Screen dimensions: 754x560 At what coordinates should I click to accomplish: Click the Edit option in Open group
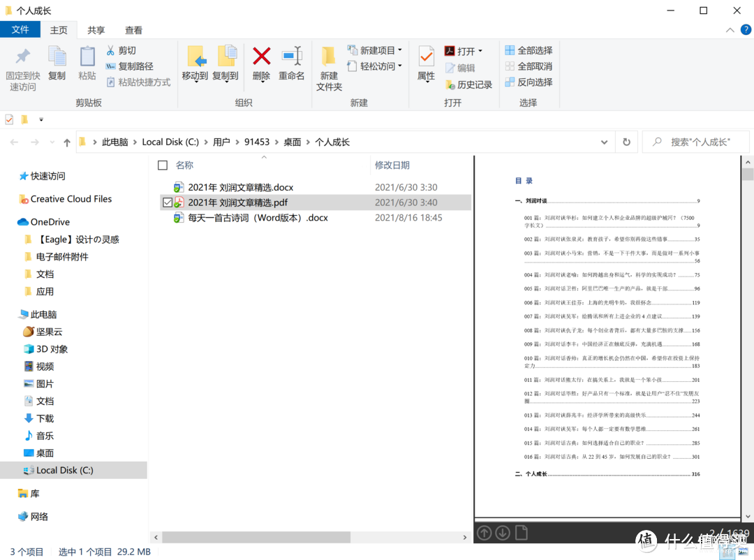coord(460,68)
